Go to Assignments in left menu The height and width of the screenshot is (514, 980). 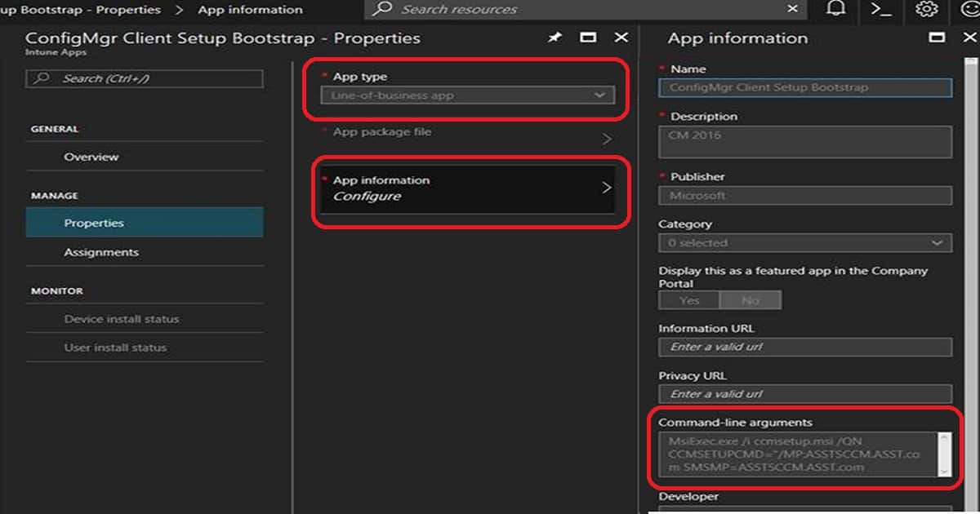[145, 252]
